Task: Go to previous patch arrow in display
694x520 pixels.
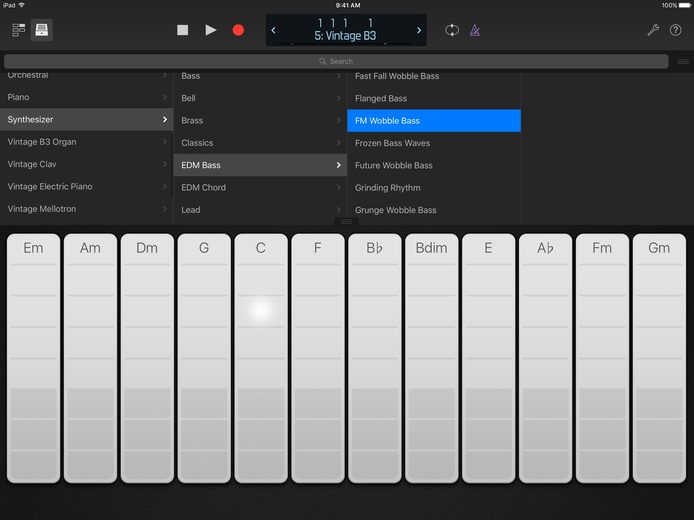Action: [x=273, y=31]
